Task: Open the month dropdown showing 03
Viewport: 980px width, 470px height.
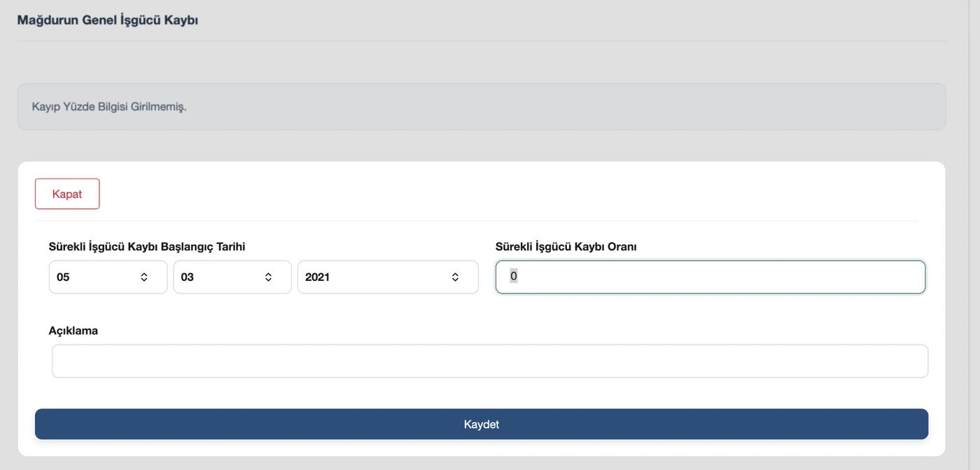Action: [x=232, y=277]
